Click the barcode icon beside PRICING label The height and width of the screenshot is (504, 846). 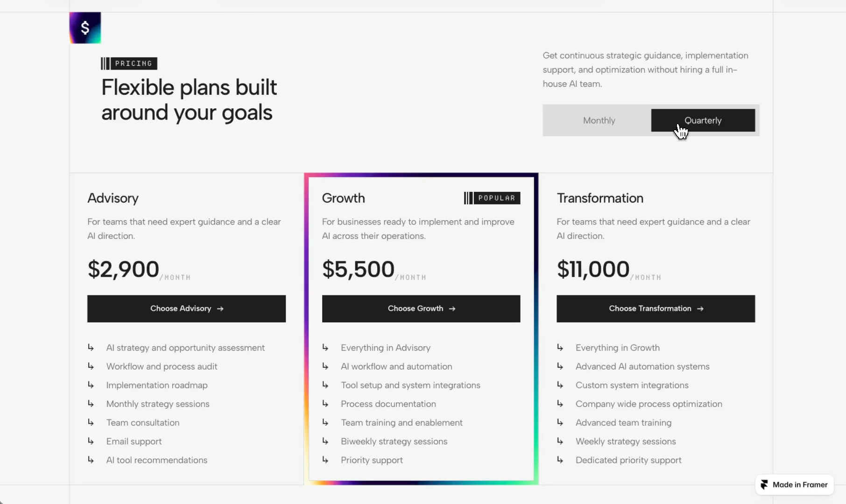point(105,63)
